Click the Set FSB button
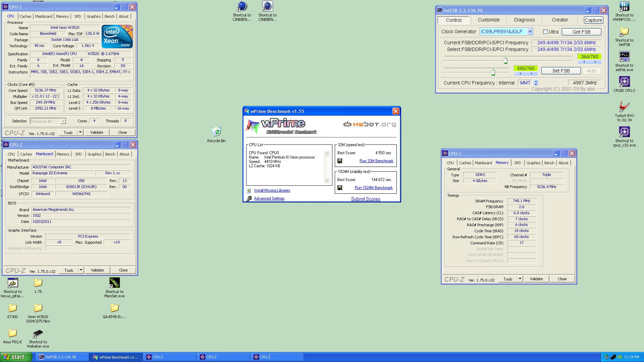 (x=561, y=71)
